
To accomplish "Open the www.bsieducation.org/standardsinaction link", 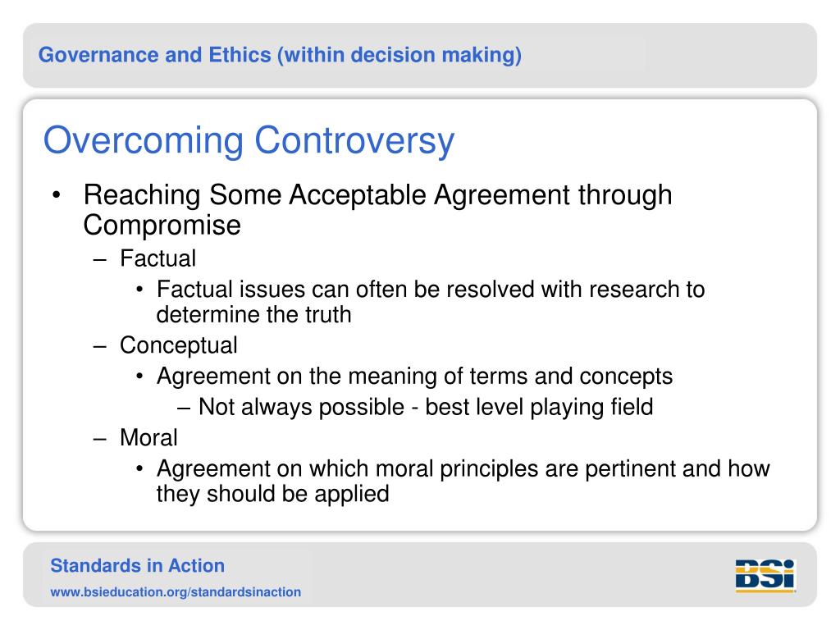I will pyautogui.click(x=176, y=592).
